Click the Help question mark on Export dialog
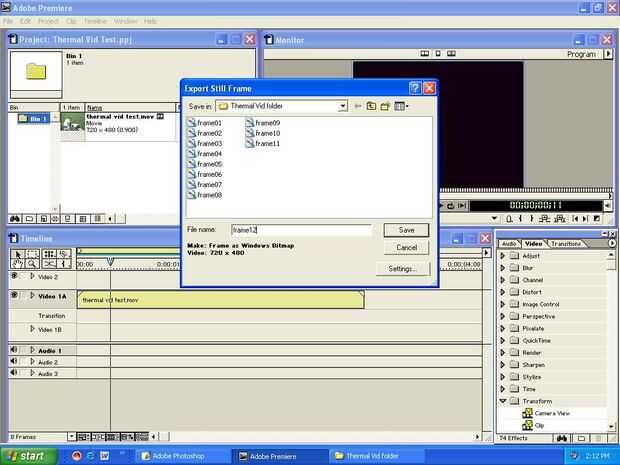 point(415,88)
